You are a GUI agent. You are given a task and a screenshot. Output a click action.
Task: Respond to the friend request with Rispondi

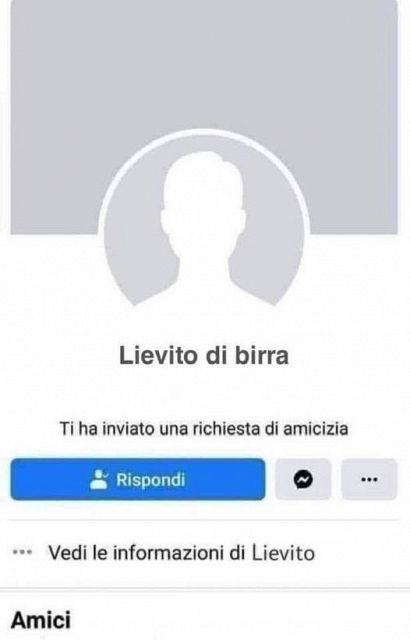(x=138, y=479)
